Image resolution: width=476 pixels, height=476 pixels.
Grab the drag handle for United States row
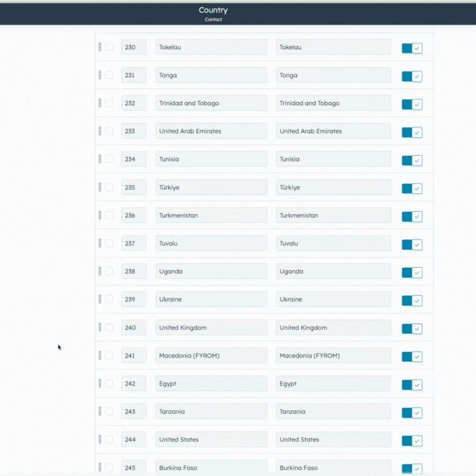(100, 440)
